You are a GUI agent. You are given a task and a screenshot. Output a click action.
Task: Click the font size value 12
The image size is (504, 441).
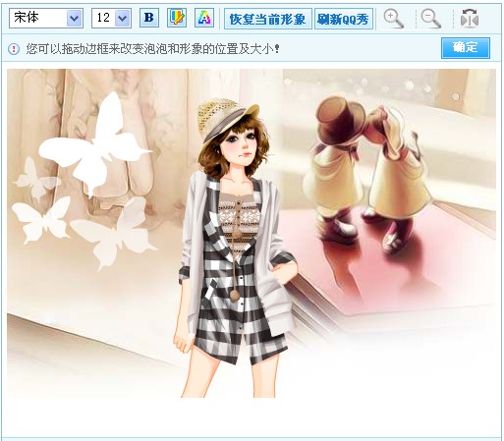point(103,18)
